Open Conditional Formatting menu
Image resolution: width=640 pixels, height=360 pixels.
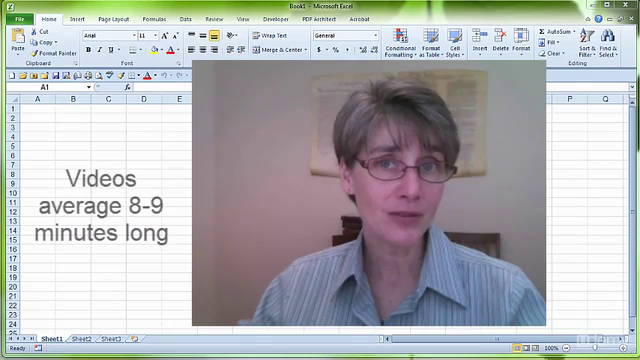(400, 43)
